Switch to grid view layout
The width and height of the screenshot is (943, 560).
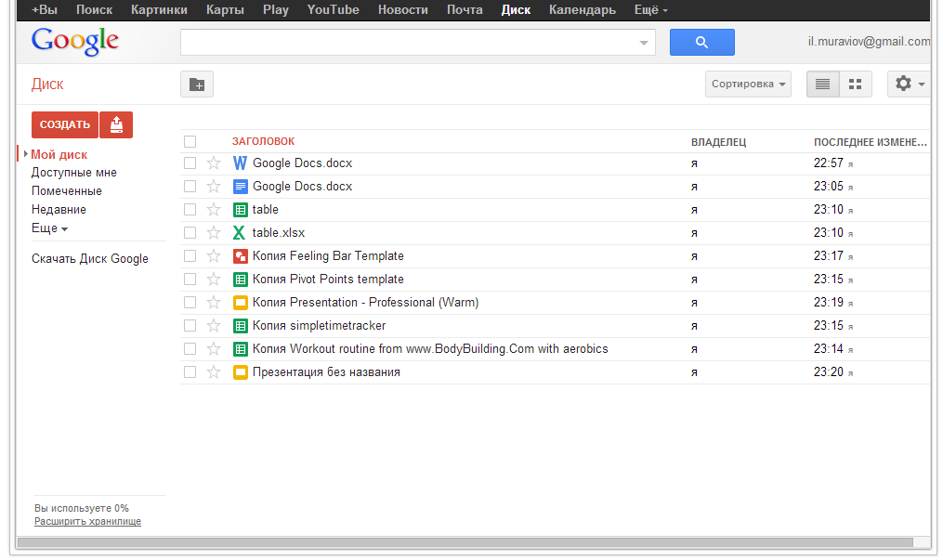click(x=856, y=85)
